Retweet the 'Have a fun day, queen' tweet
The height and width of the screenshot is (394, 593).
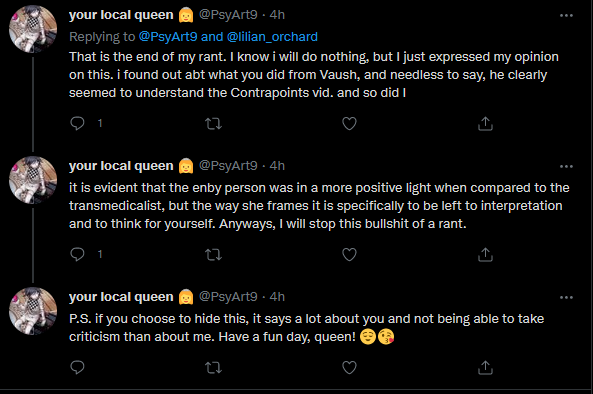click(x=213, y=368)
